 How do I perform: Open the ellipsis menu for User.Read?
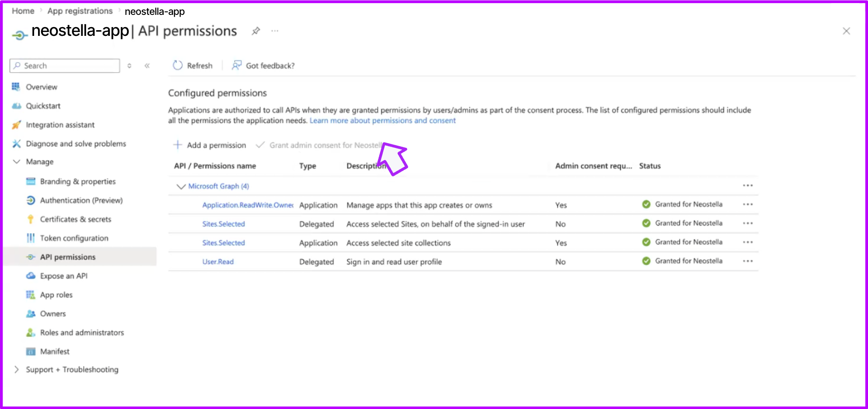click(748, 261)
